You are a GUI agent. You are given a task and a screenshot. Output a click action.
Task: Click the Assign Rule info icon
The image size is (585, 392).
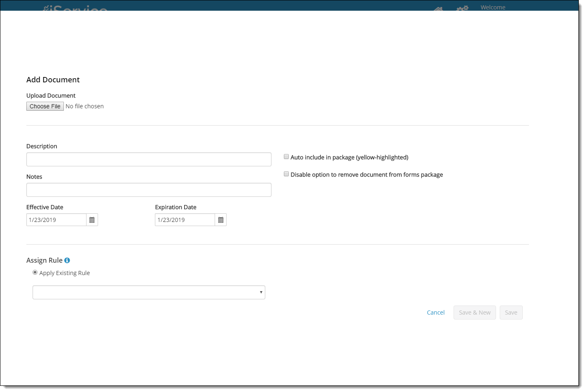pos(67,260)
